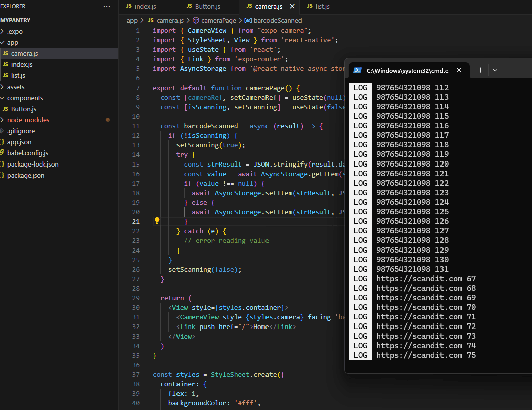Select the barcodeScanned breadcrumb symbol
This screenshot has height=410, width=532.
coord(278,21)
